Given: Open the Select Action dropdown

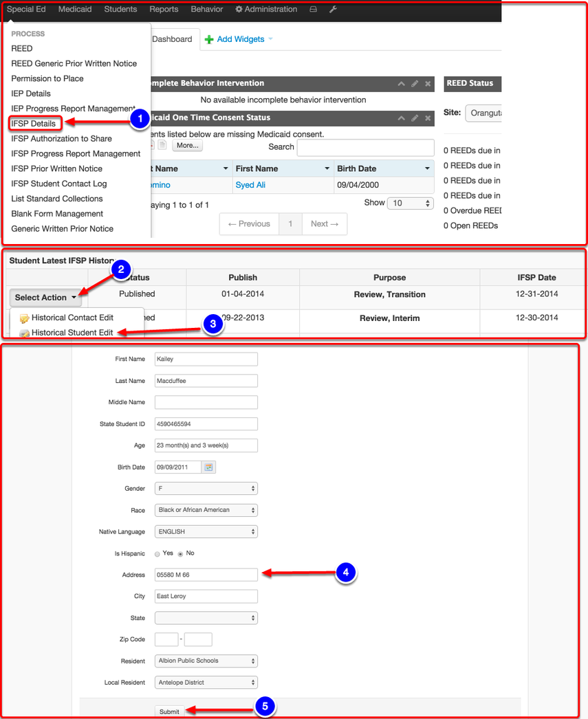Looking at the screenshot, I should [45, 298].
